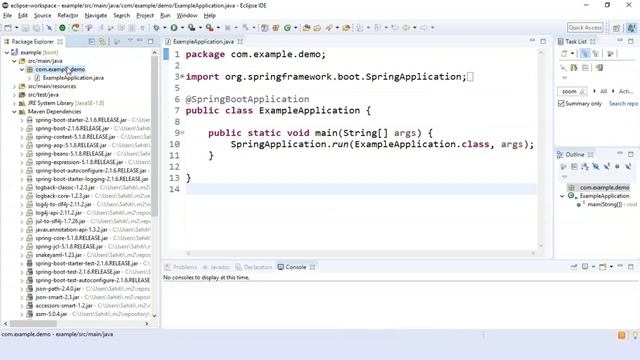Click the green New Java Class icon
This screenshot has height=360, width=640.
point(287,28)
